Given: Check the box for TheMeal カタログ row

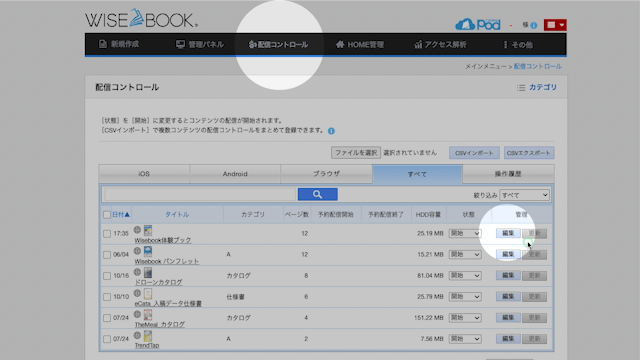Looking at the screenshot, I should pos(107,318).
